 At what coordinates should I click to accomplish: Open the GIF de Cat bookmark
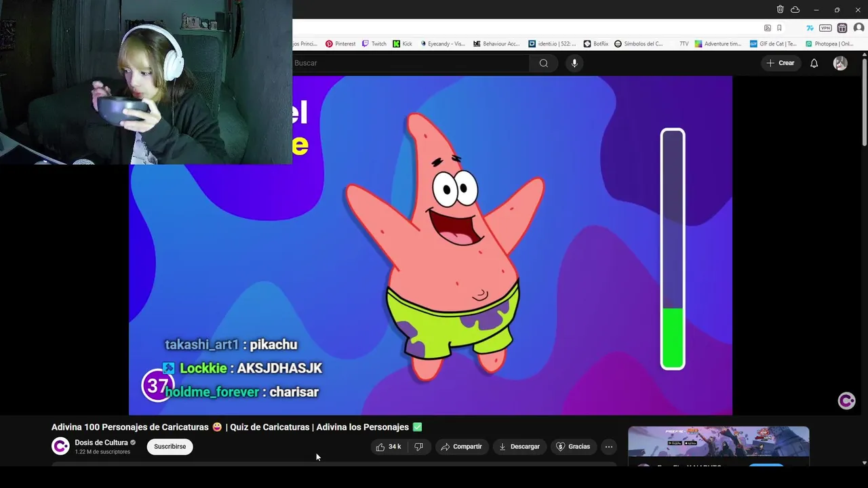coord(773,44)
